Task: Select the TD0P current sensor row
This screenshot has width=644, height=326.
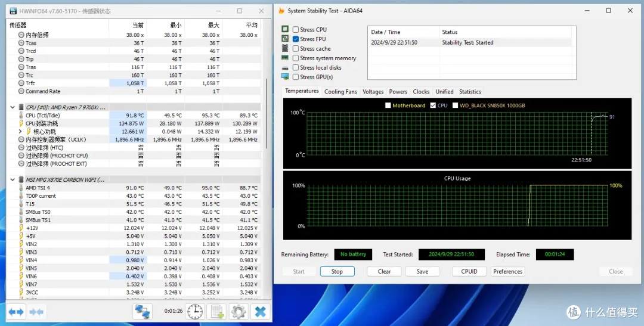Action: tap(135, 196)
